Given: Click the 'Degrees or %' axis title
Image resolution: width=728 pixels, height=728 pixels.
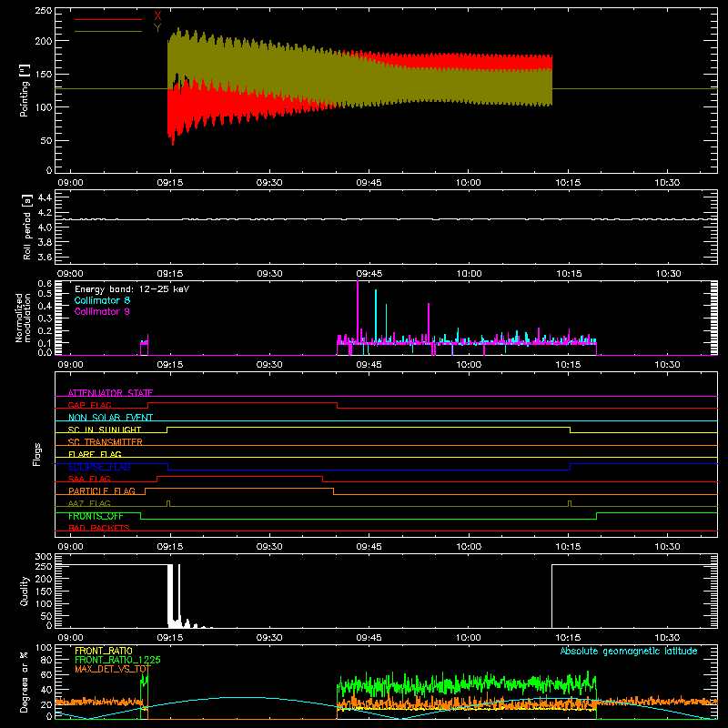Looking at the screenshot, I should [25, 682].
